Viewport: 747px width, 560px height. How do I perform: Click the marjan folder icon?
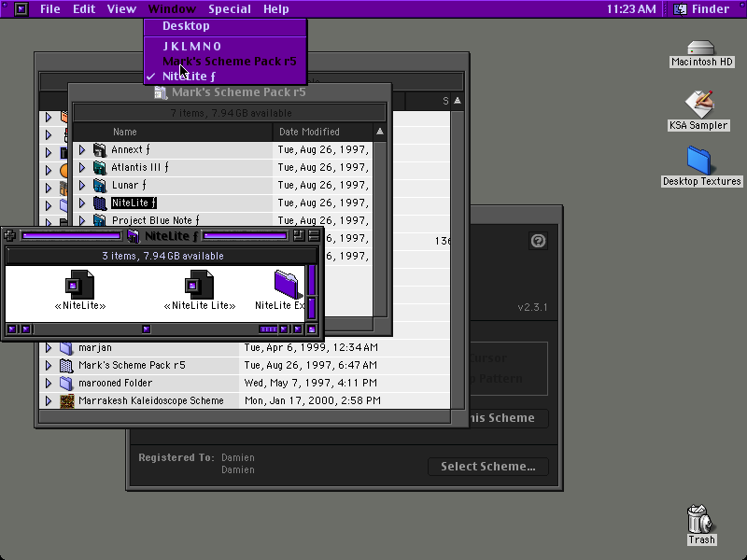tap(66, 347)
